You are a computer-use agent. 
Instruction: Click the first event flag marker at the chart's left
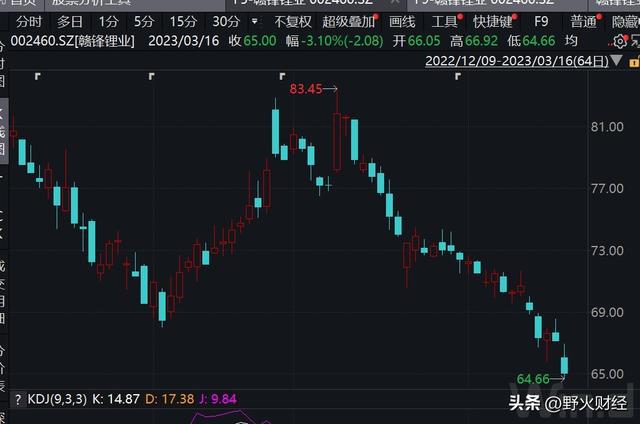[x=38, y=76]
